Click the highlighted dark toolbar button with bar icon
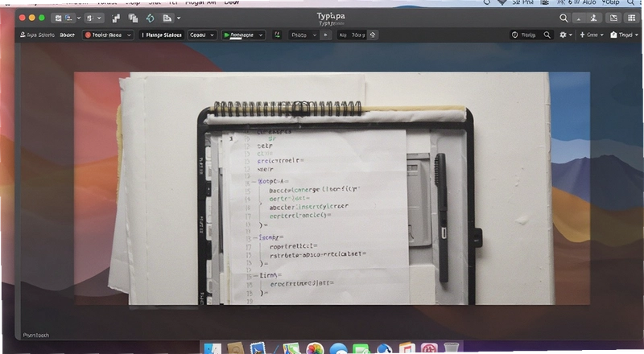Viewport: 644px width, 354px height. 162,35
